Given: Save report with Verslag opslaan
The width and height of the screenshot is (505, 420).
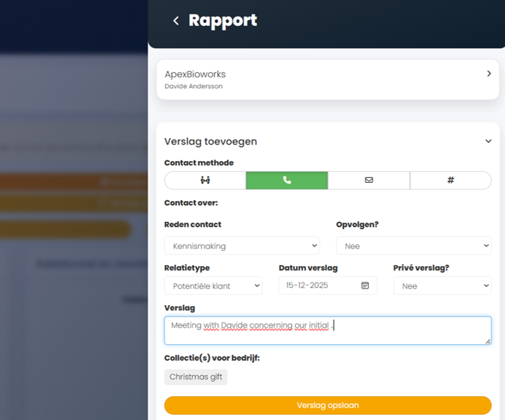Looking at the screenshot, I should point(328,406).
